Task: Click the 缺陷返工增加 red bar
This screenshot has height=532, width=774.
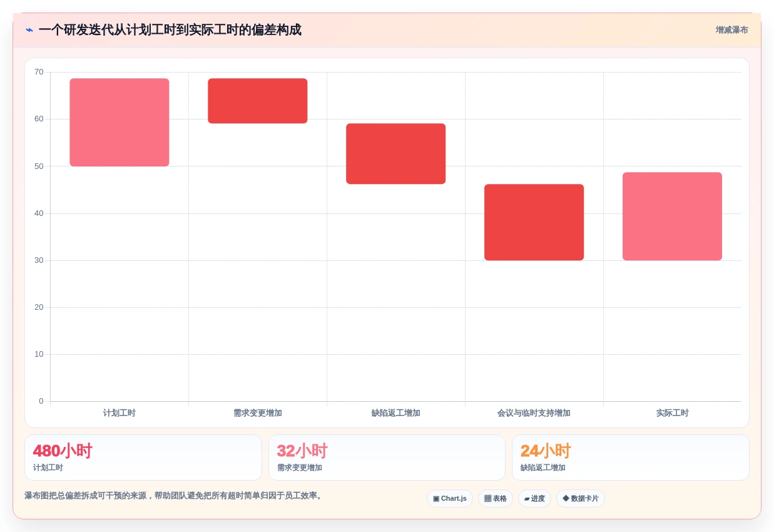Action: [x=396, y=153]
